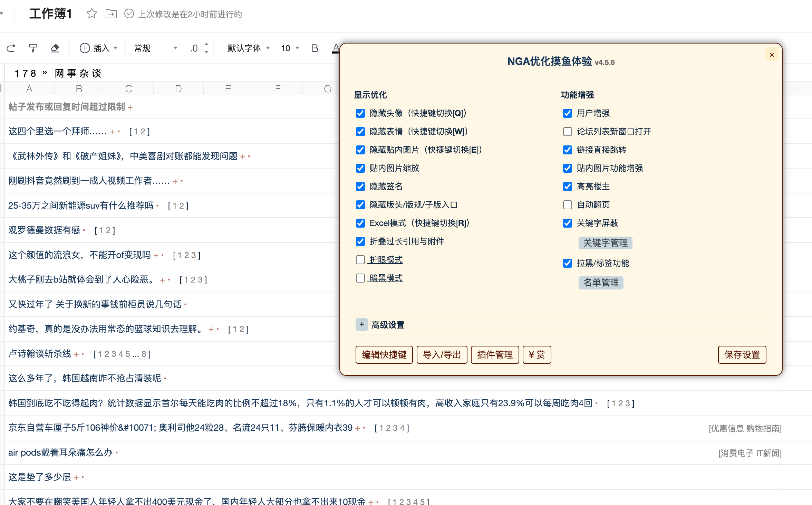Viewport: 812px width, 505px height.
Task: Select the format painter icon
Action: [33, 48]
